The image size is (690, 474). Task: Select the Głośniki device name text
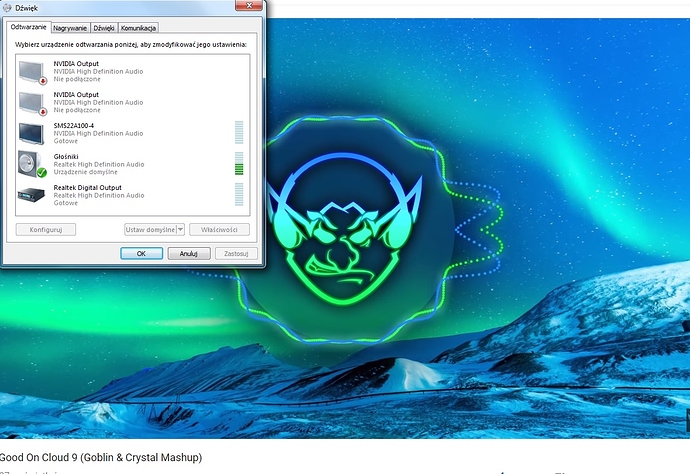66,156
